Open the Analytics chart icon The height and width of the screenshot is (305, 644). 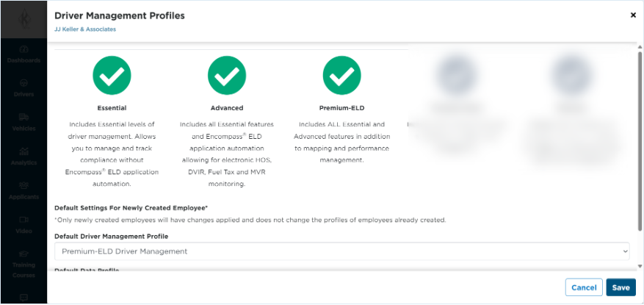(x=23, y=151)
